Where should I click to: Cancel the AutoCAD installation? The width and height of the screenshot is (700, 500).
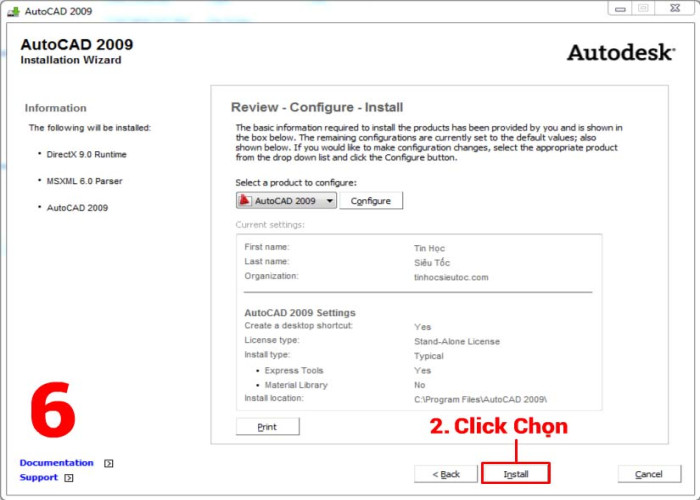click(649, 474)
